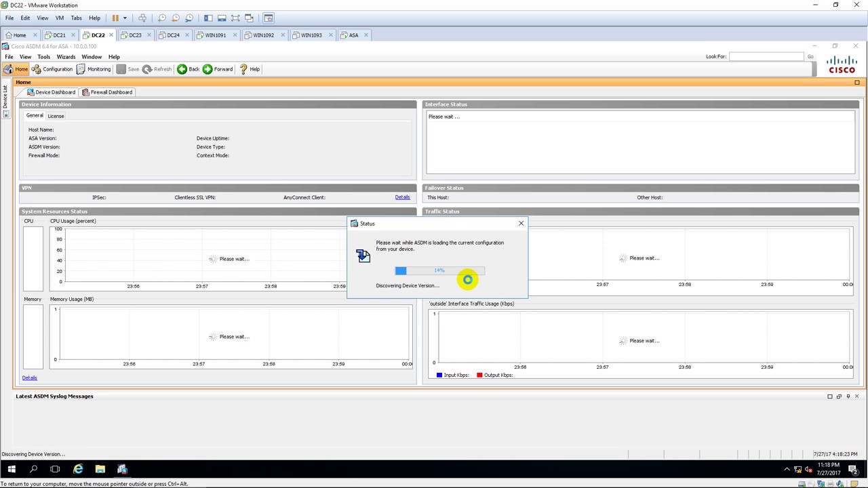Close the WIN1093 VM tab
Screen dimensions: 868x488
tap(330, 35)
